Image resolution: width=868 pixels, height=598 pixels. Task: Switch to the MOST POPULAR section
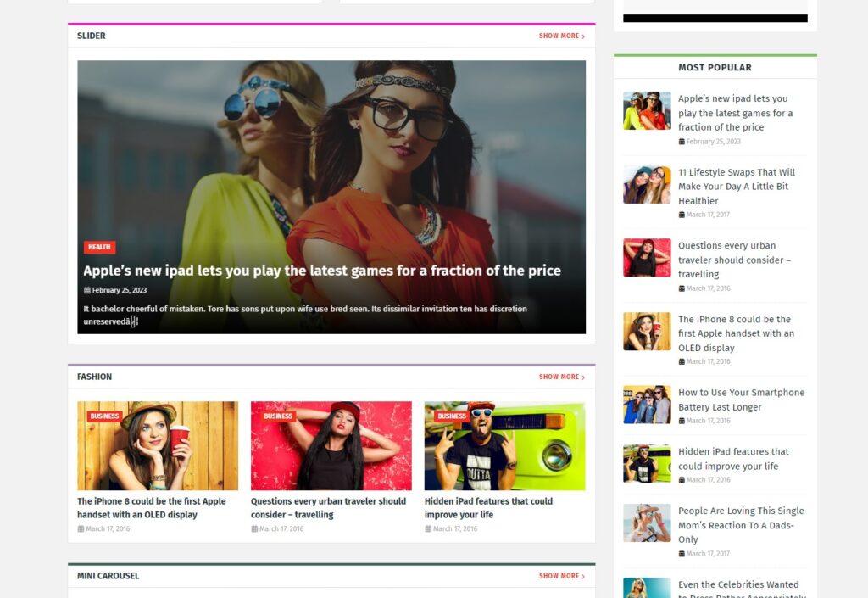716,67
